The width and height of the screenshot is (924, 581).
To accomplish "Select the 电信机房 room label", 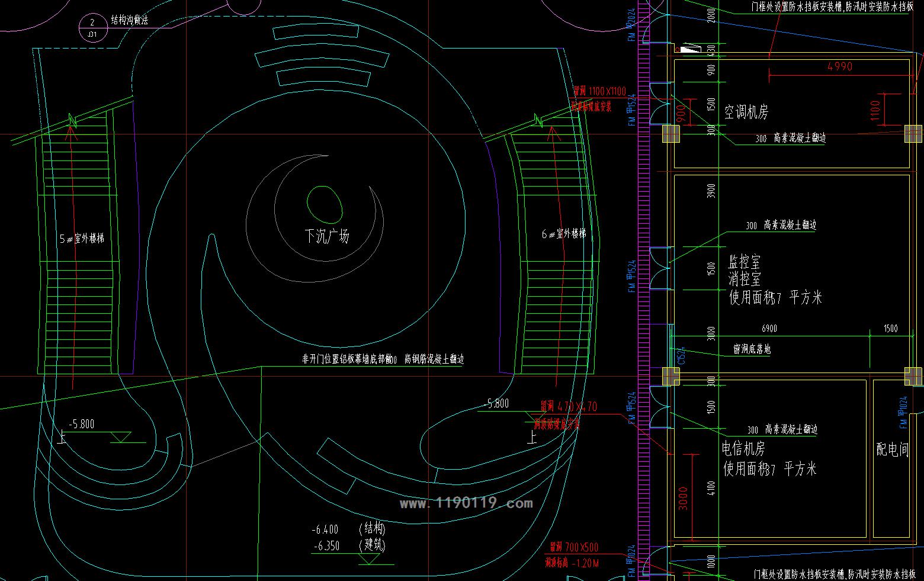I will pos(743,448).
